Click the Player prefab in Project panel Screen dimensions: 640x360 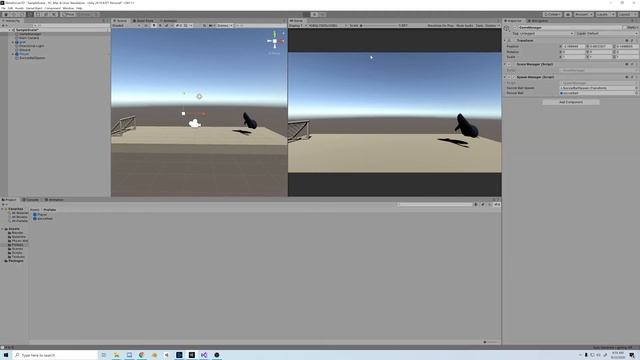[x=40, y=214]
